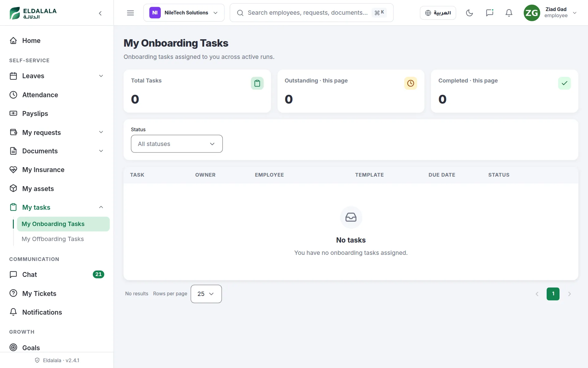
Task: Toggle dark mode with the moon icon
Action: [x=469, y=13]
